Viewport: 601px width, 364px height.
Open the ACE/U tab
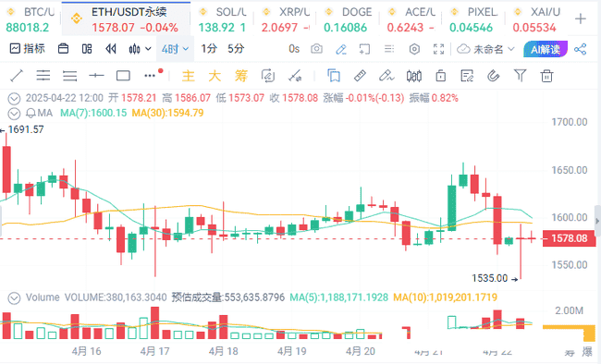pyautogui.click(x=411, y=19)
